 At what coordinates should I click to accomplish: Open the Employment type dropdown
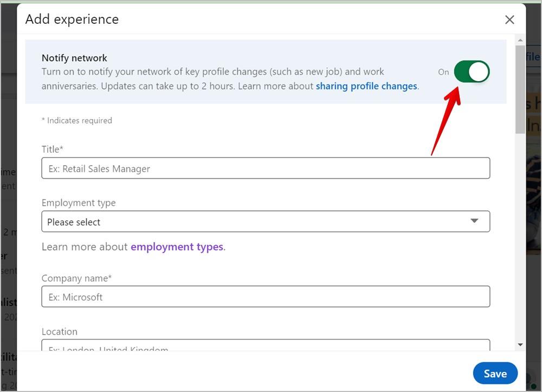point(266,221)
